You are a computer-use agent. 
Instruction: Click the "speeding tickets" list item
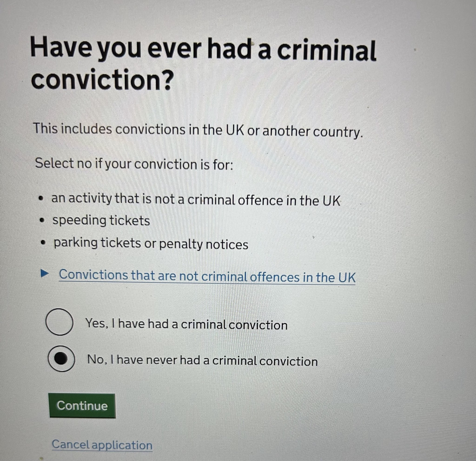pos(101,221)
